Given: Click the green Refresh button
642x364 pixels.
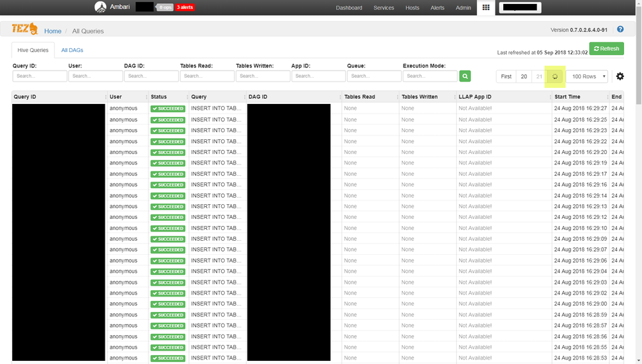Looking at the screenshot, I should pos(607,49).
